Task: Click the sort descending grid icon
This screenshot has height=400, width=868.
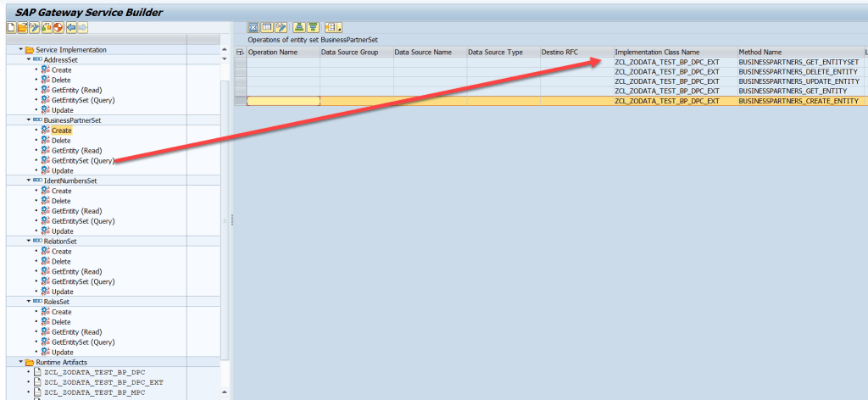Action: point(313,27)
